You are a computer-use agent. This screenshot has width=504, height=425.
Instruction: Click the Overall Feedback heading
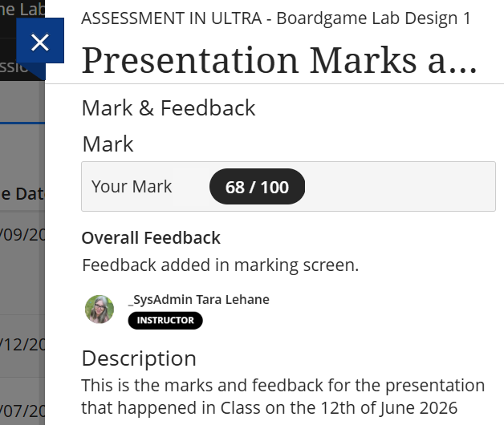151,238
